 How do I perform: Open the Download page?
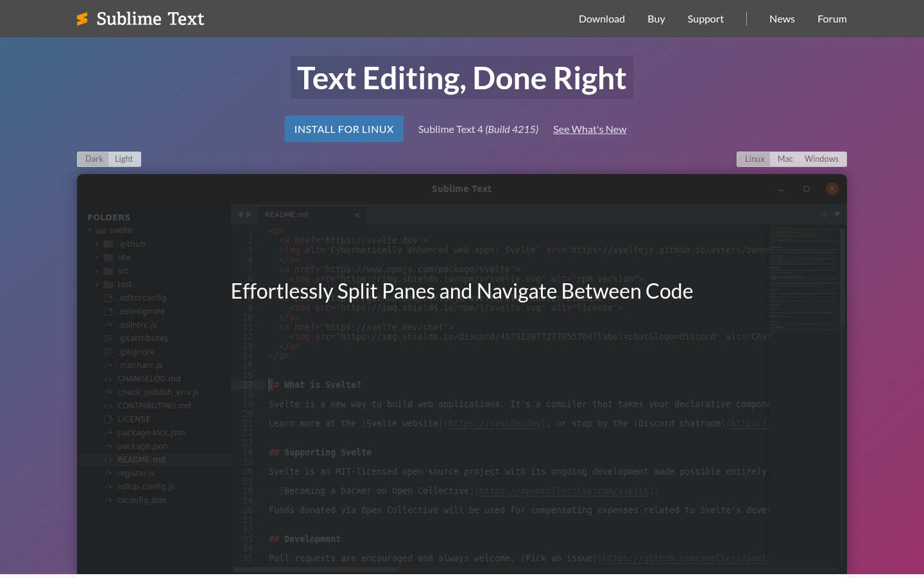pos(602,19)
